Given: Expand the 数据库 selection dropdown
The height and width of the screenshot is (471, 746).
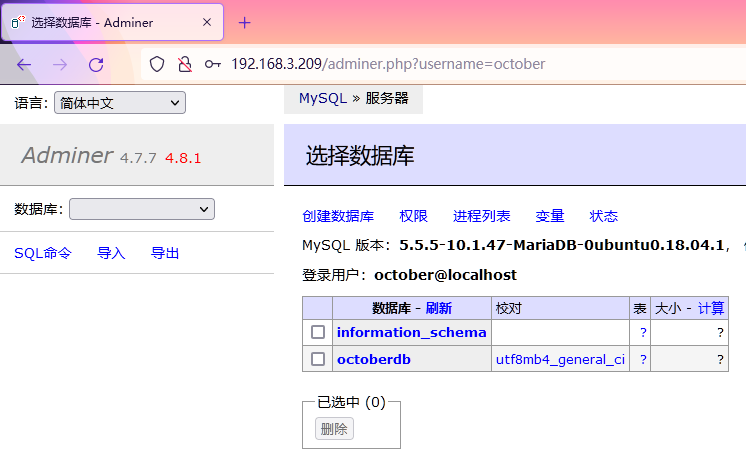Looking at the screenshot, I should click(141, 209).
